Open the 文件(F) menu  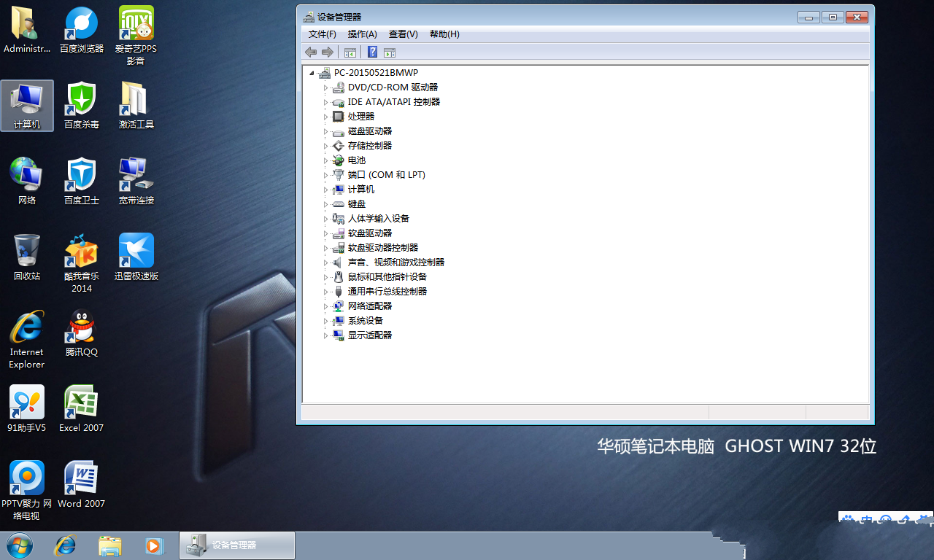322,34
